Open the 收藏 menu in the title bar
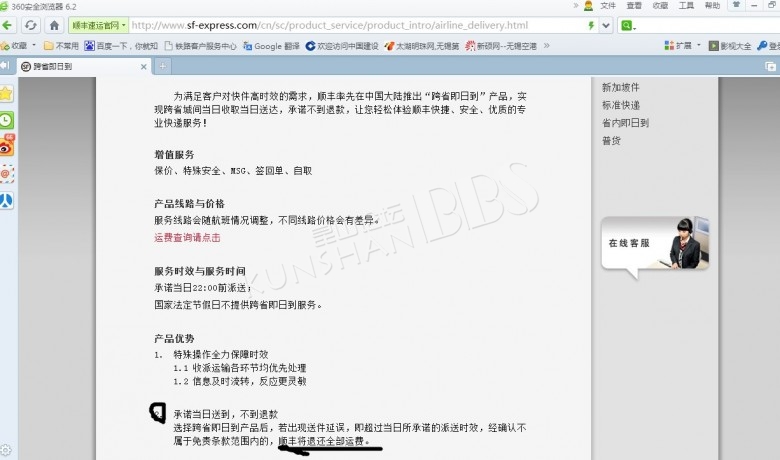The width and height of the screenshot is (780, 460). (x=660, y=5)
